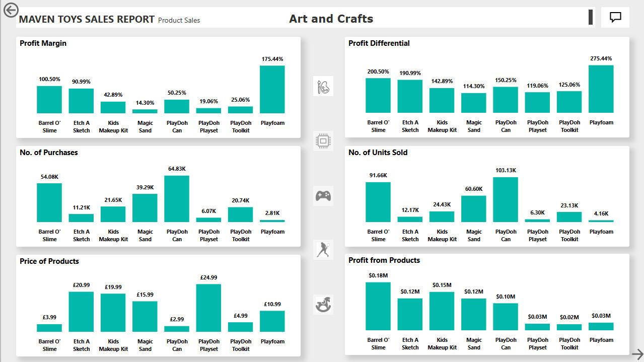Select the Games controller category icon
This screenshot has width=644, height=362.
pos(323,195)
